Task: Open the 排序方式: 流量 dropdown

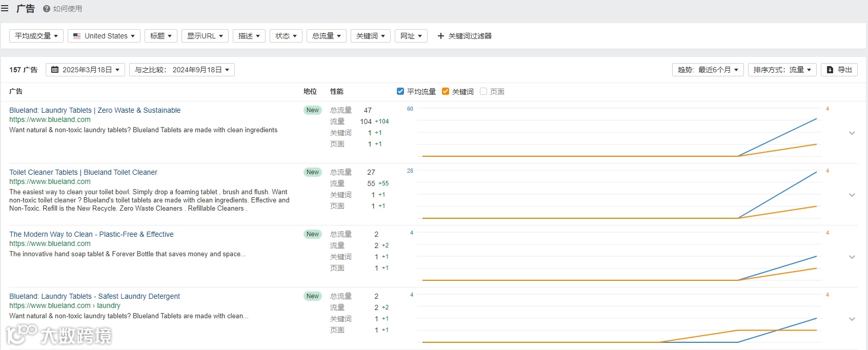Action: click(782, 70)
